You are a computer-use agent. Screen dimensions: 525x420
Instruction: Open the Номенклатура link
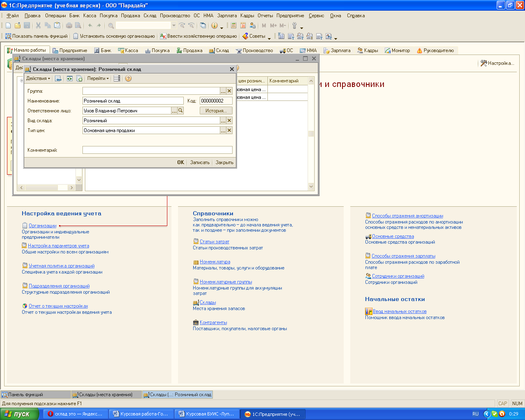pyautogui.click(x=215, y=262)
